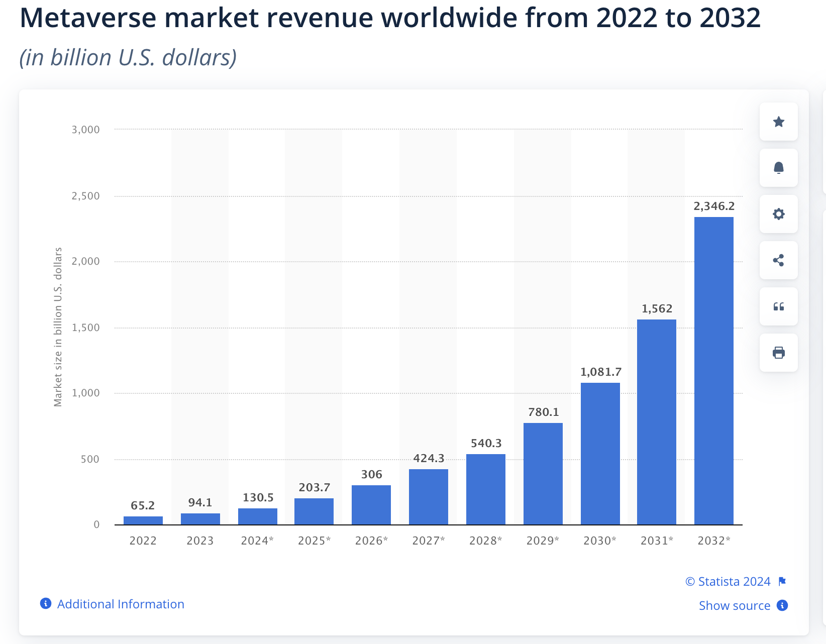The width and height of the screenshot is (826, 644).
Task: Click the star favorite icon
Action: coord(778,122)
